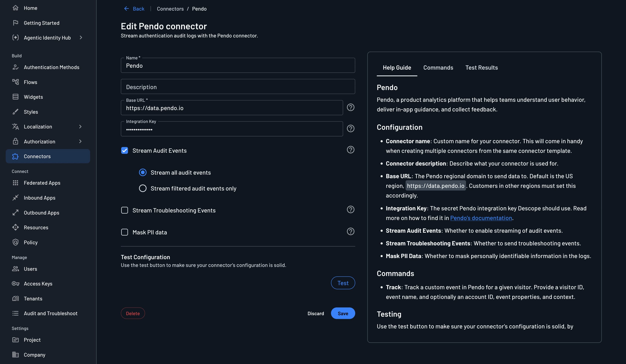Screen dimensions: 626x364
Task: Click the Styles brush icon
Action: [15, 112]
